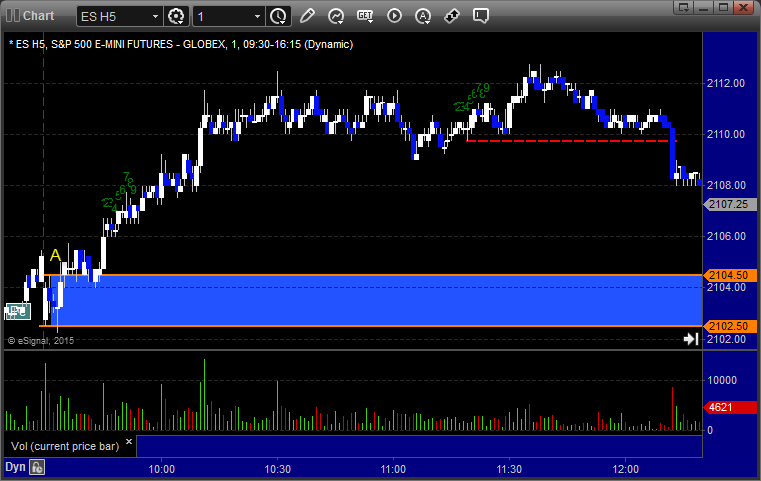Click the 2108.00 price axis label
The width and height of the screenshot is (761, 481).
pyautogui.click(x=726, y=185)
